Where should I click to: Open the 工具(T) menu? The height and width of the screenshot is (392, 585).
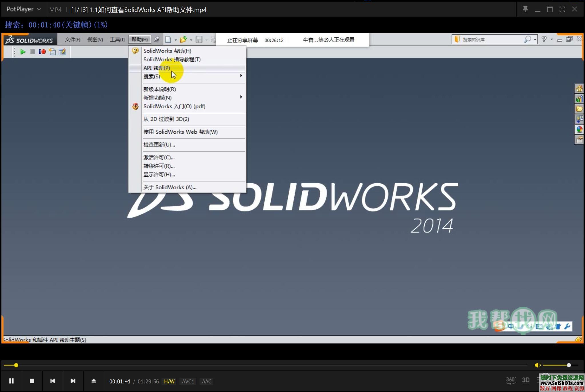click(117, 39)
